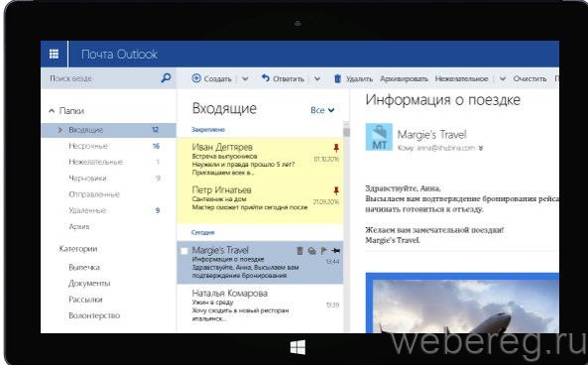Select the Рассылки category
This screenshot has width=588, height=365.
pos(85,300)
